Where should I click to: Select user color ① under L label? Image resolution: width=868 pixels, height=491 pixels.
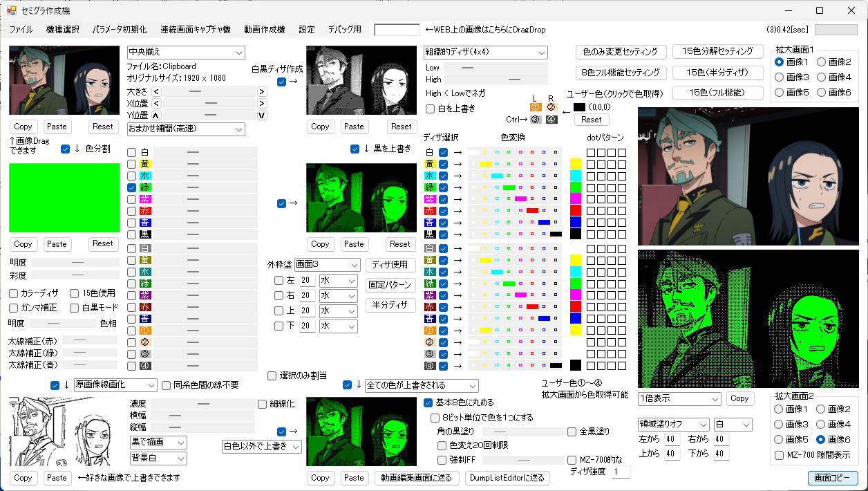click(x=535, y=107)
